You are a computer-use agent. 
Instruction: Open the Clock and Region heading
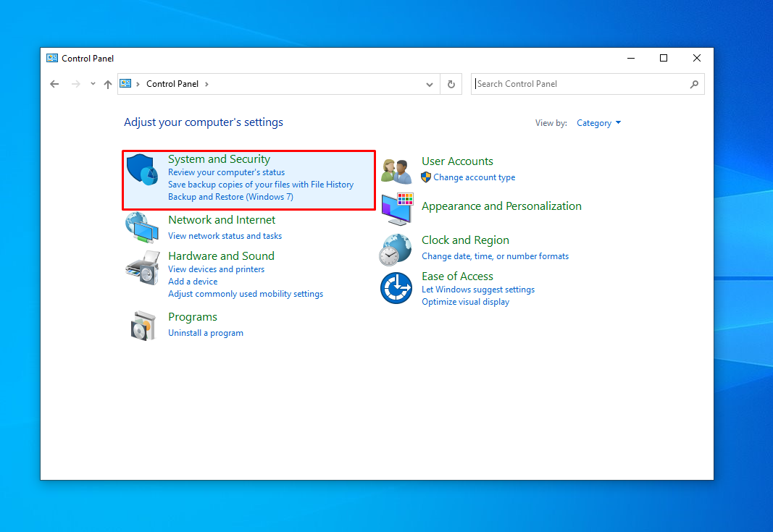465,240
